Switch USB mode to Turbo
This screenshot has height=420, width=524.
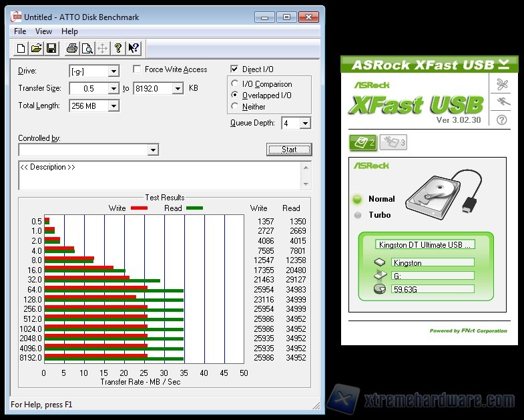coord(358,215)
